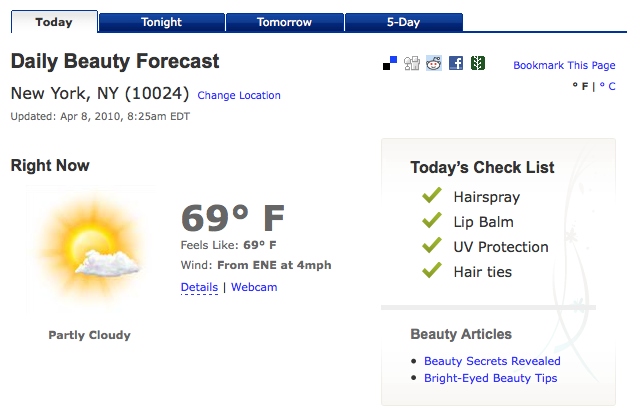Open the Tomorrow forecast tab

(284, 22)
